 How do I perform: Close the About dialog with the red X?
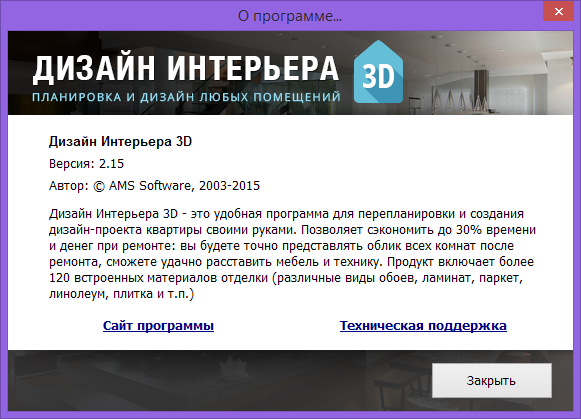tap(558, 11)
